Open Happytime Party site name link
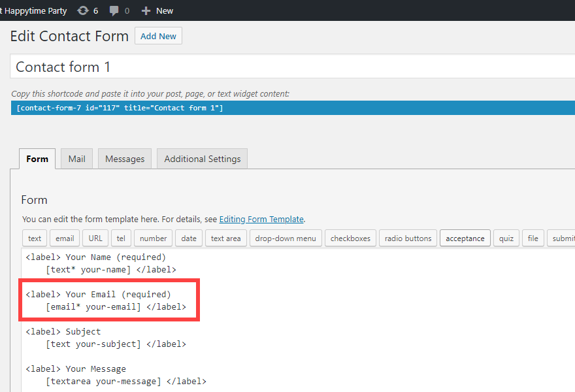This screenshot has width=575, height=392. point(35,10)
